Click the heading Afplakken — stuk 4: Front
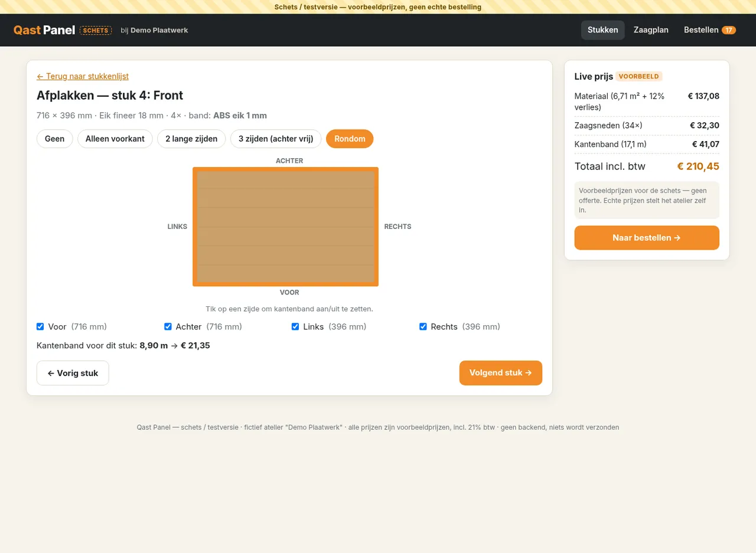Viewport: 756px width, 553px height. pyautogui.click(x=110, y=95)
